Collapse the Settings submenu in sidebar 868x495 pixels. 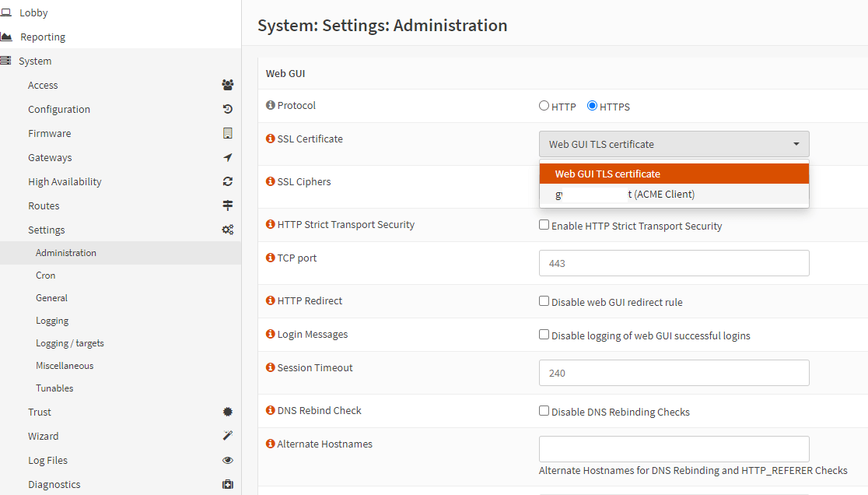(47, 230)
